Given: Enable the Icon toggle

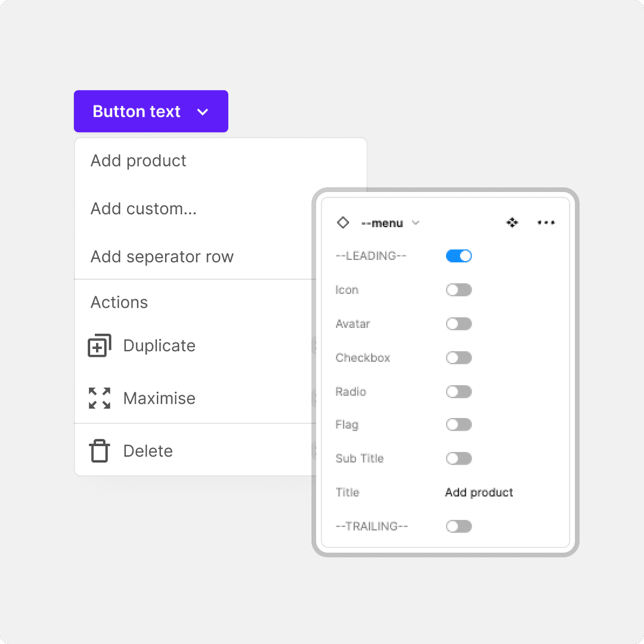Looking at the screenshot, I should [x=459, y=290].
